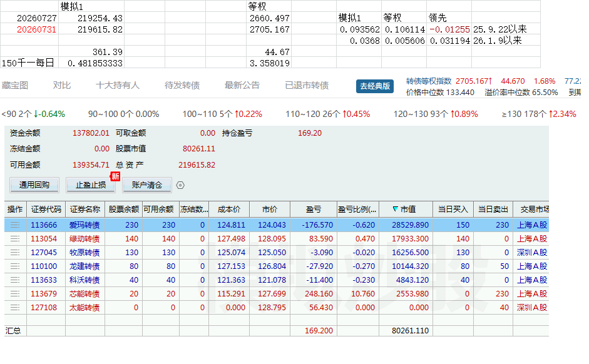This screenshot has height=364, width=589.
Task: Sort by 市价 column header
Action: click(270, 210)
